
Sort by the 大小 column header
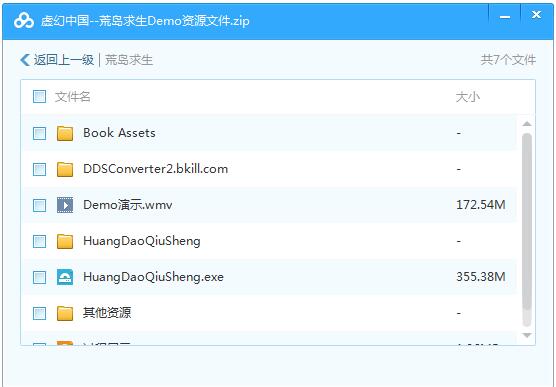point(468,96)
